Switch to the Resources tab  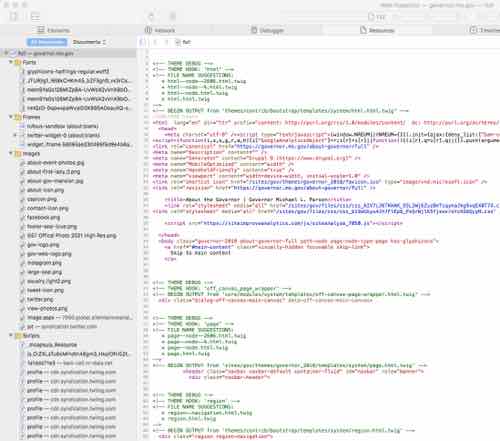tap(377, 30)
